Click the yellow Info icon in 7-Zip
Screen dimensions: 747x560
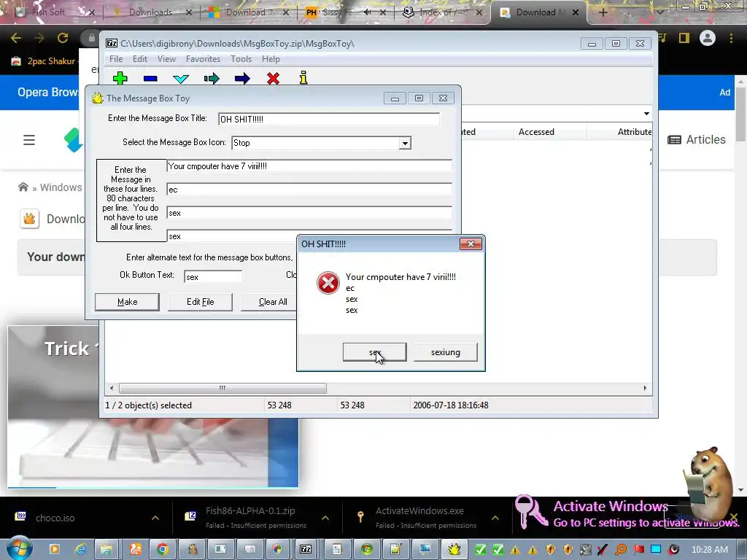tap(303, 77)
